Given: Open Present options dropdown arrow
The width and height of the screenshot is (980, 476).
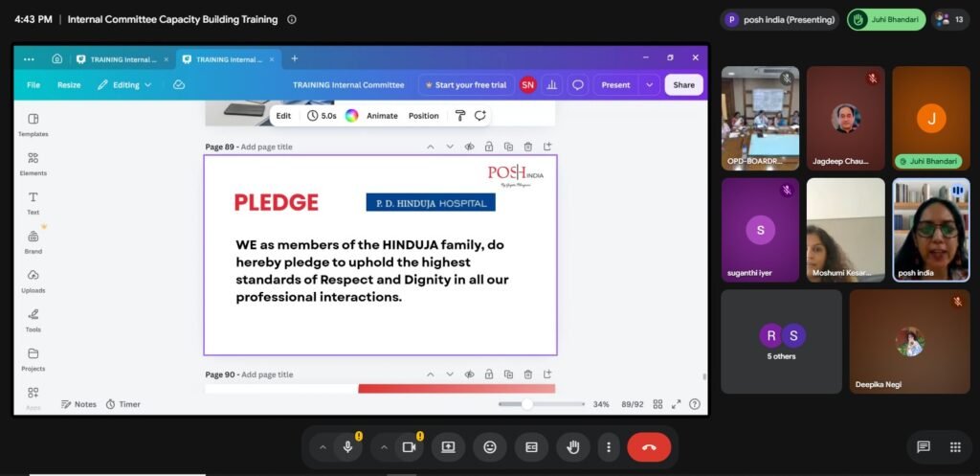Looking at the screenshot, I should click(650, 85).
